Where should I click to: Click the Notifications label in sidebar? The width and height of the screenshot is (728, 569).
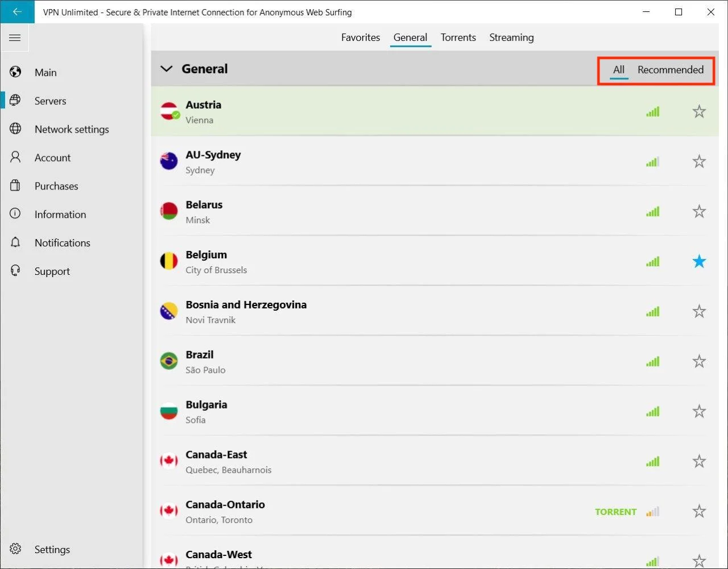[63, 243]
